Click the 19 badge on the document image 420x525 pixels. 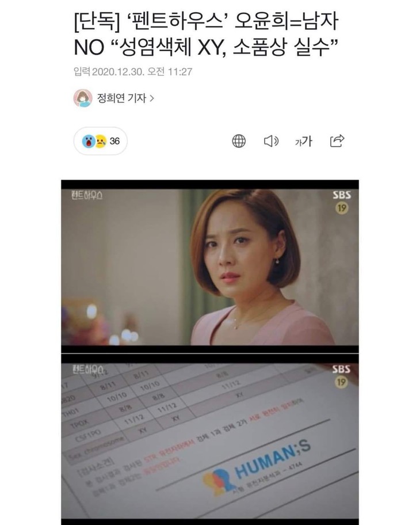click(x=341, y=382)
